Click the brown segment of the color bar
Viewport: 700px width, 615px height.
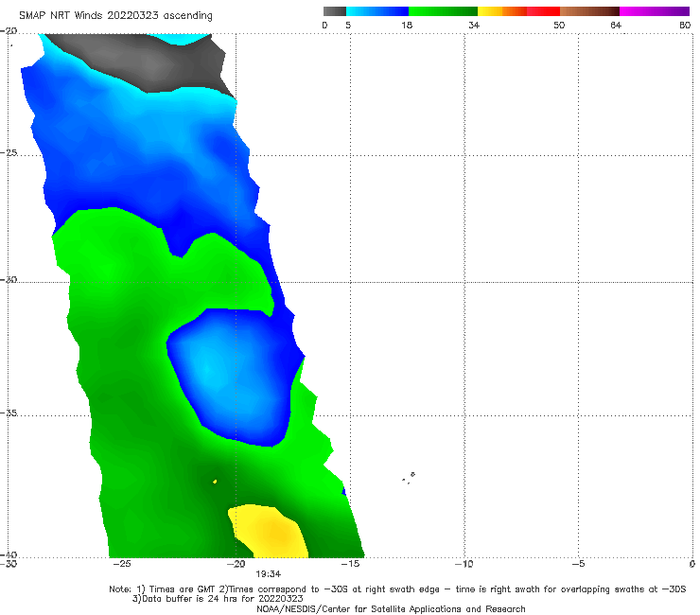coord(589,11)
